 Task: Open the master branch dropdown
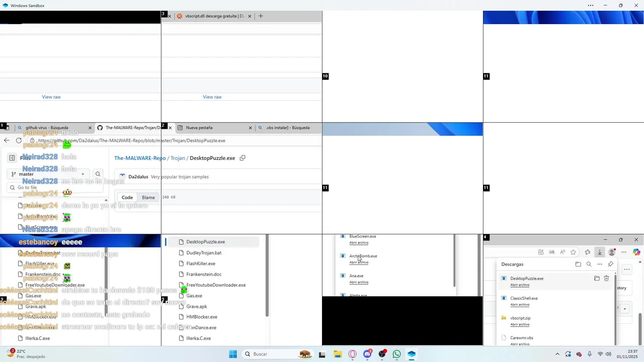point(47,174)
